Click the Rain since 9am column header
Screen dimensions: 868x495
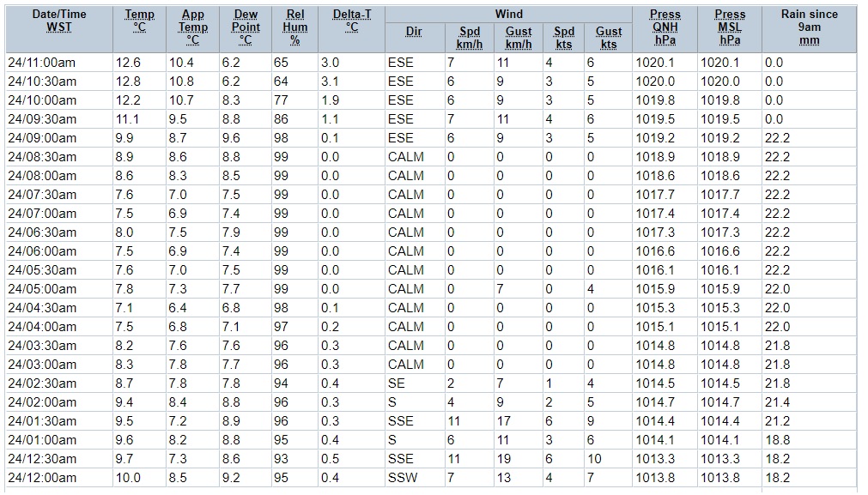point(809,27)
